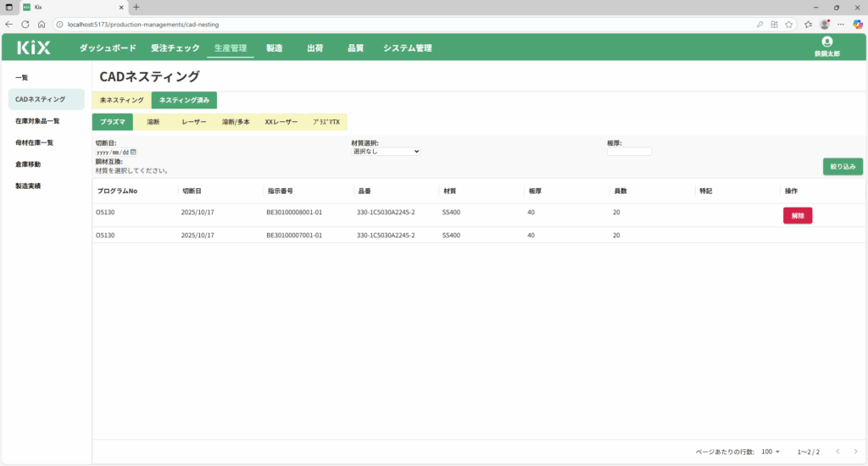The image size is (868, 466).
Task: Open new browser tab plus icon
Action: pos(136,7)
